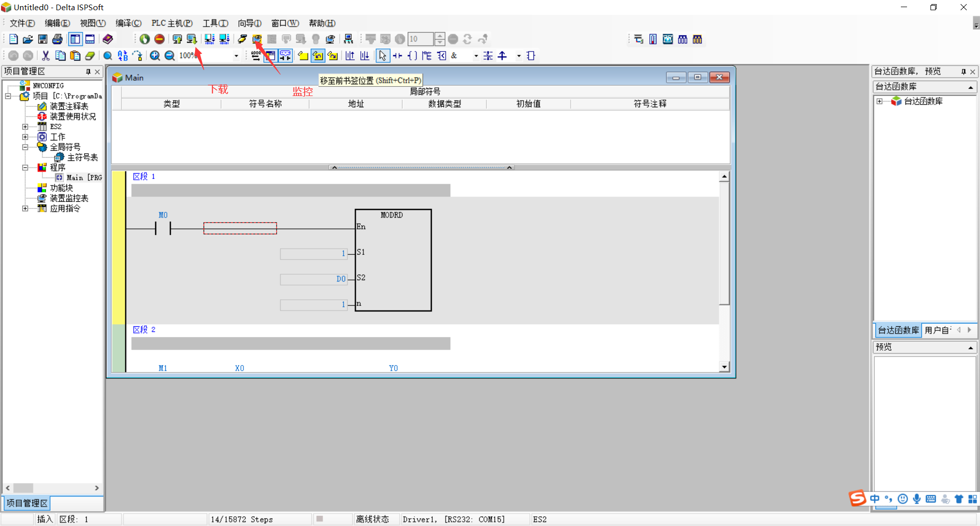Image resolution: width=980 pixels, height=526 pixels.
Task: Open the 编译 menu
Action: point(128,23)
